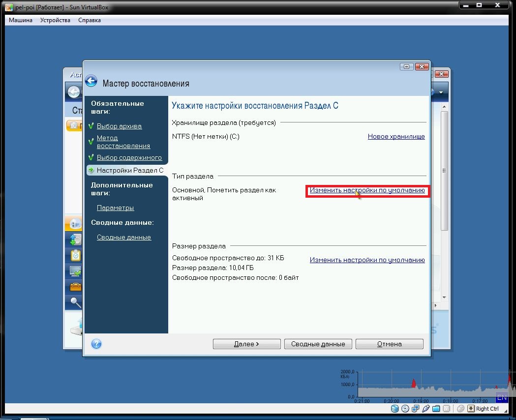Click the background window vertical scrollbar thumb
Screen dimensions: 516x420
444,171
